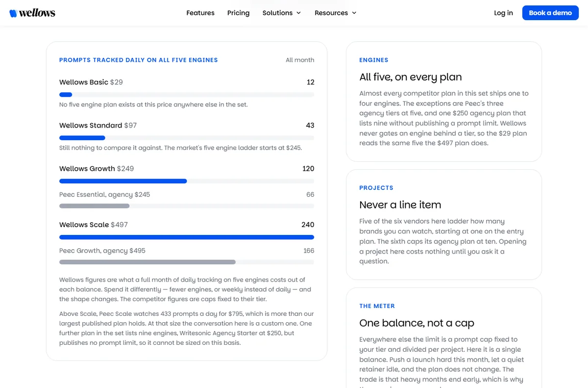The height and width of the screenshot is (388, 588).
Task: Click the Wellows Growth $249 progress bar
Action: pyautogui.click(x=187, y=181)
